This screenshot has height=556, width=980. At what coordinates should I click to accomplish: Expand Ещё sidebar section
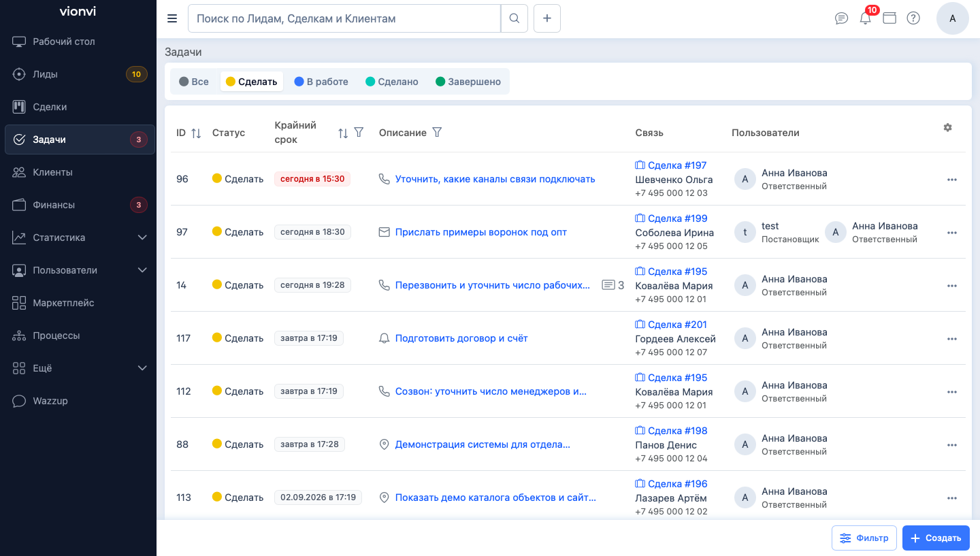(x=80, y=368)
